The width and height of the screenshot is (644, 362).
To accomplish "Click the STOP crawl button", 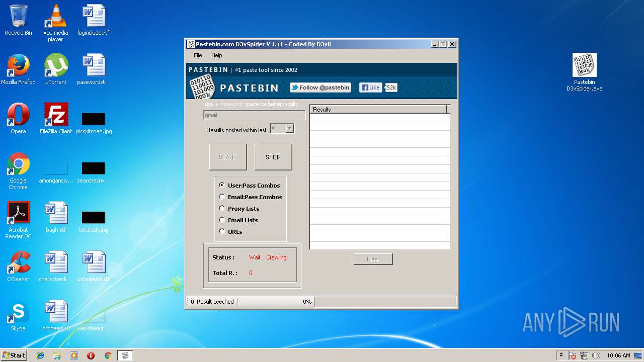I will click(x=273, y=157).
